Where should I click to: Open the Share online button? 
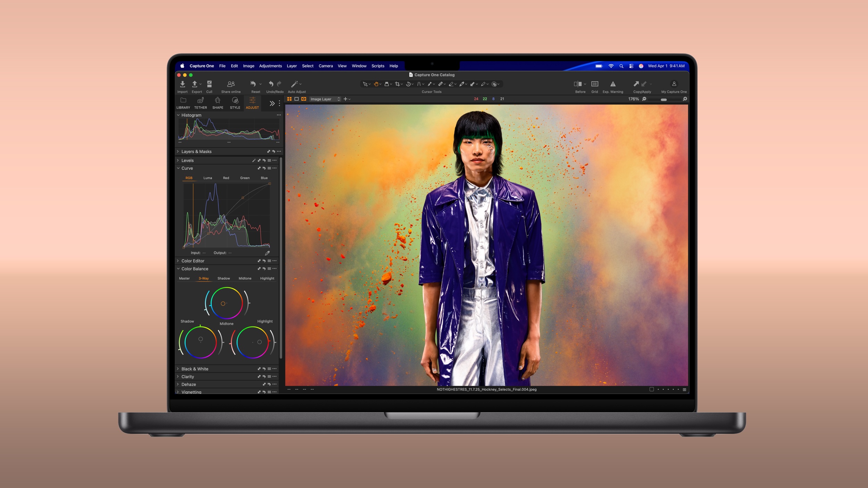(x=231, y=84)
